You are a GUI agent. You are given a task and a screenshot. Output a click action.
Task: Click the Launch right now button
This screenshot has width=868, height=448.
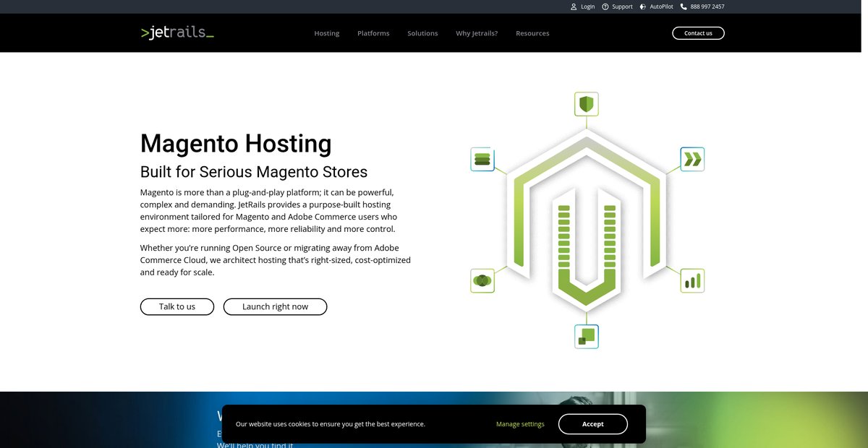275,306
